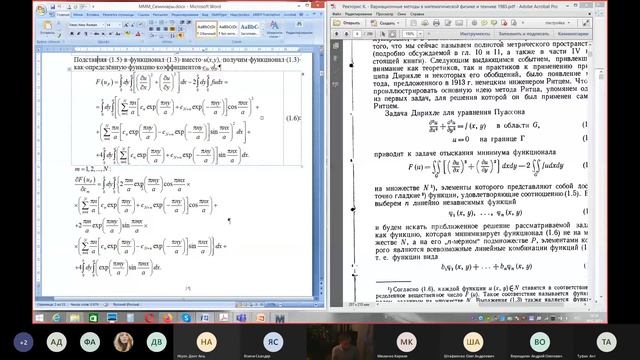This screenshot has width=640, height=360.
Task: Apply the Обычный style in Word
Action: tap(207, 28)
